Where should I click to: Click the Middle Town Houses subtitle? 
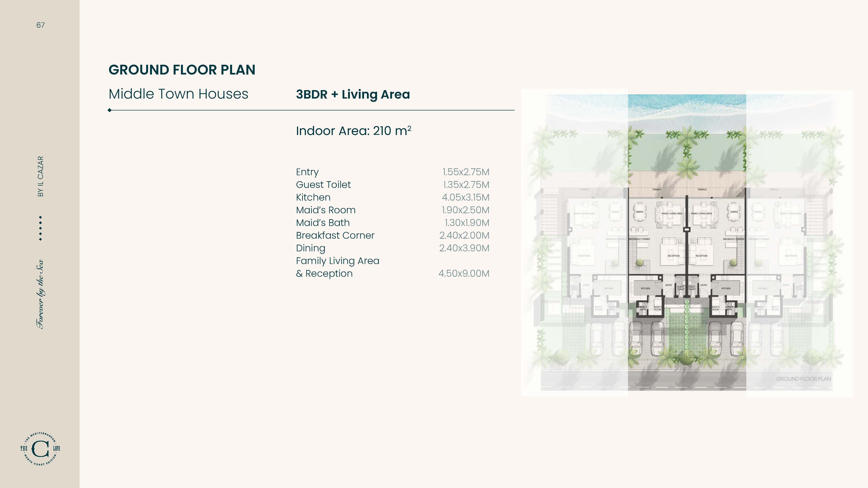click(x=178, y=94)
